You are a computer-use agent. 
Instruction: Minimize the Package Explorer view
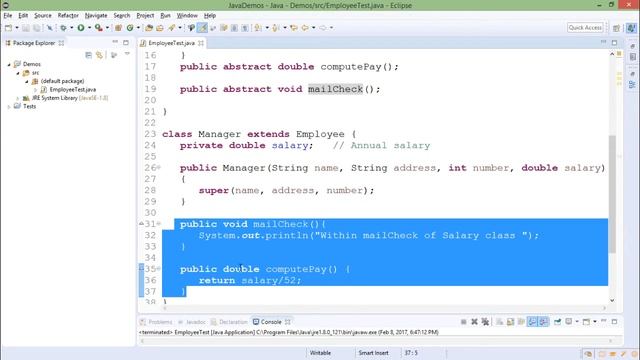click(115, 42)
